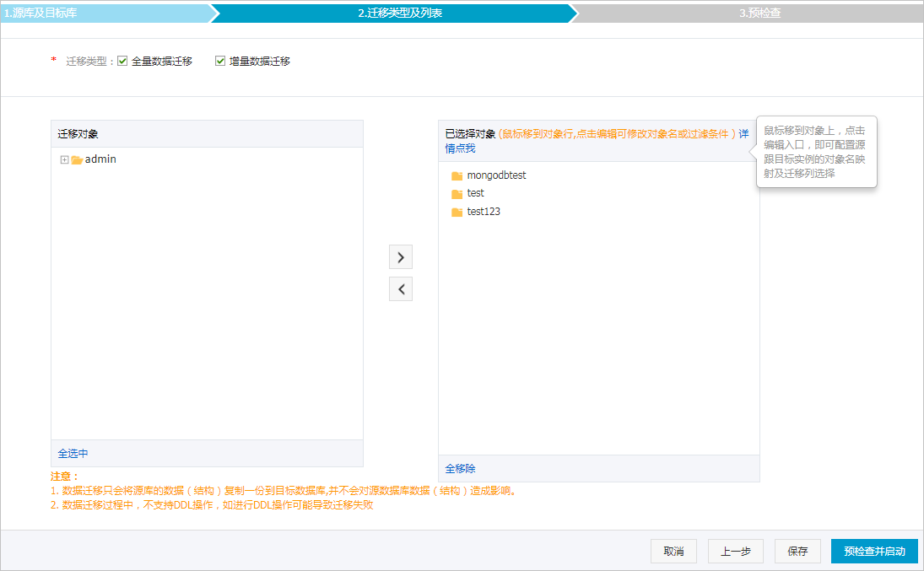Click the 取消 button
Screen dimensions: 924x571
pos(673,551)
